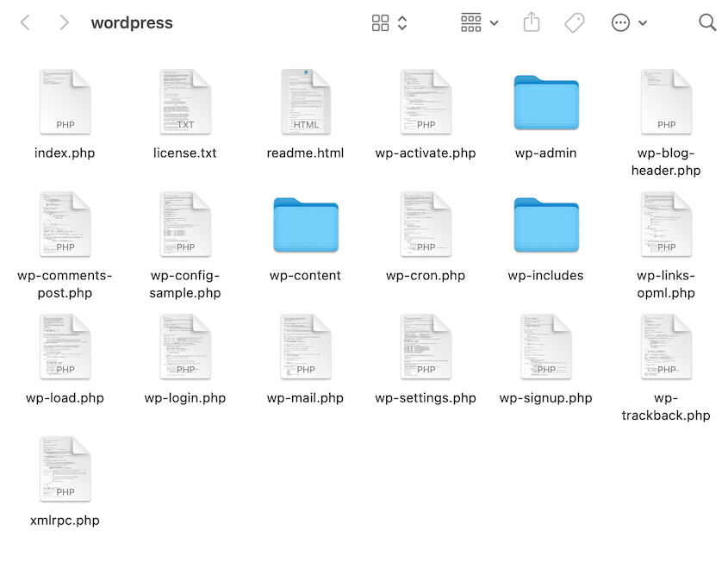Screen dimensions: 728x562
Task: Click the "wp-activate.php" name label
Action: click(426, 153)
